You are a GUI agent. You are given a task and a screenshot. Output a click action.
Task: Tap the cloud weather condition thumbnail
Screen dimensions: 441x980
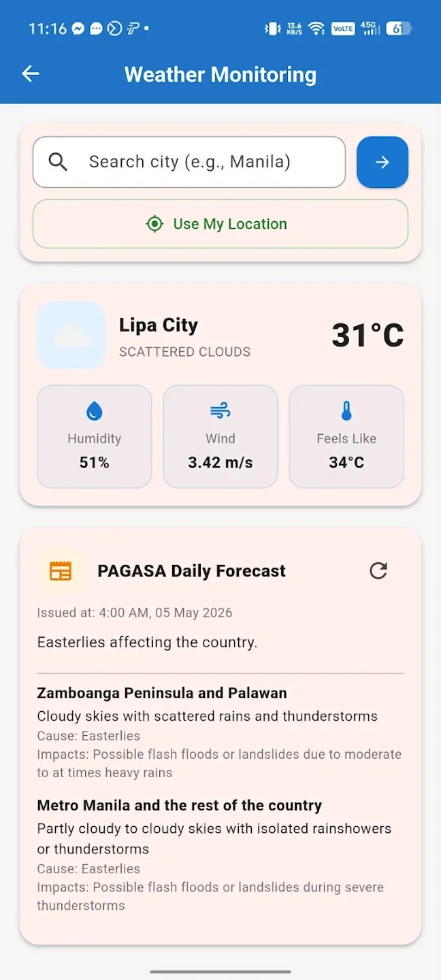71,335
